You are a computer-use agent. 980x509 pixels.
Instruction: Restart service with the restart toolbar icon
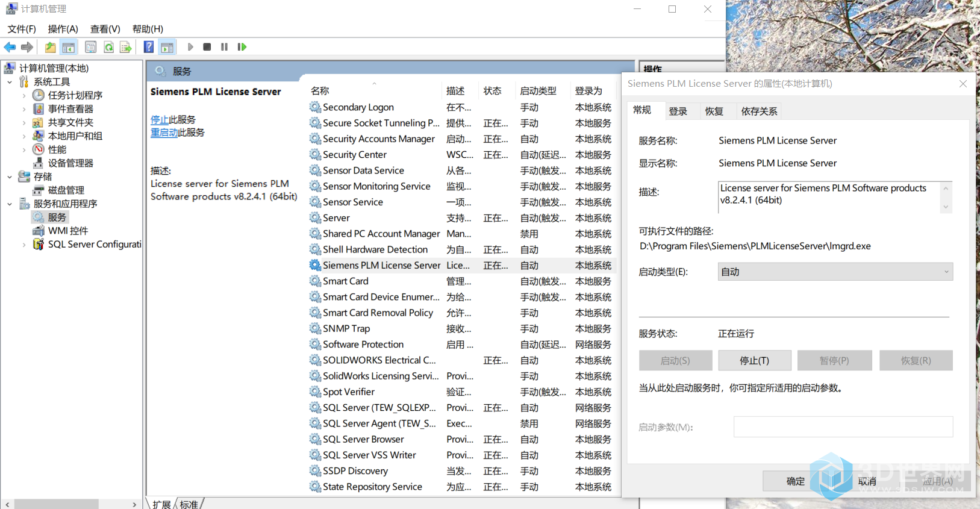click(242, 47)
